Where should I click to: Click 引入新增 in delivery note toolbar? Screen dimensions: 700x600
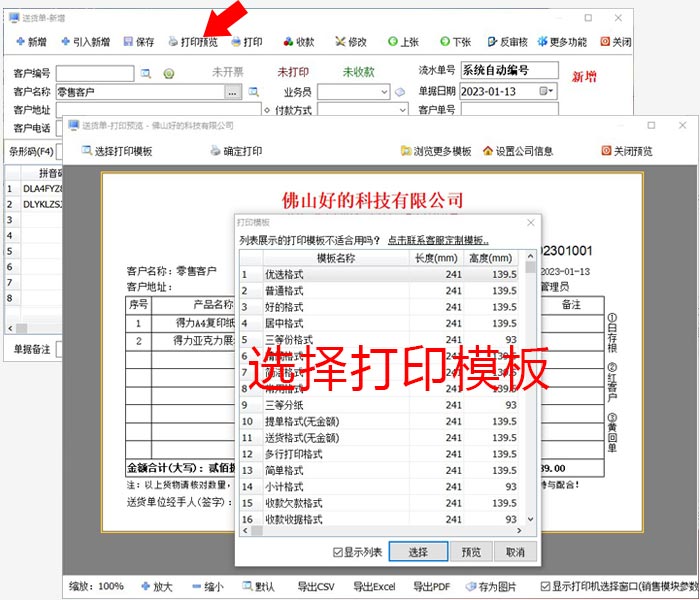tap(85, 42)
